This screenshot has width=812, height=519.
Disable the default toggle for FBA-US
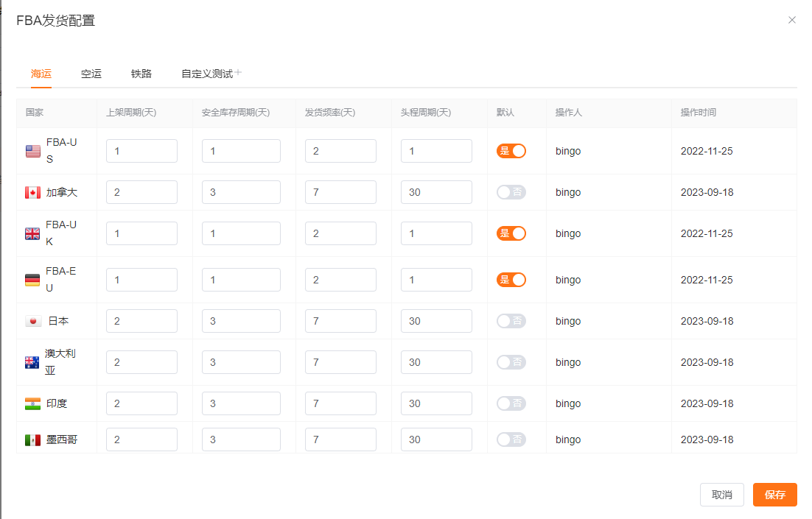pos(511,151)
